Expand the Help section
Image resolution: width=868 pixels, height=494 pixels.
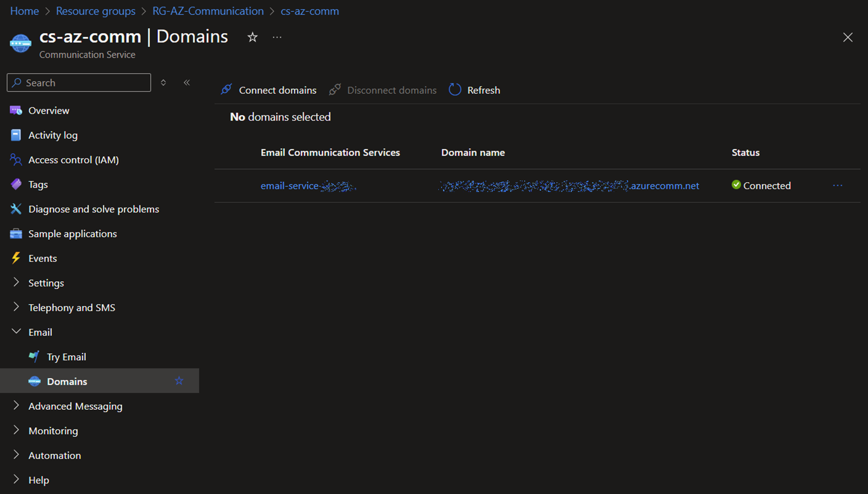point(16,480)
